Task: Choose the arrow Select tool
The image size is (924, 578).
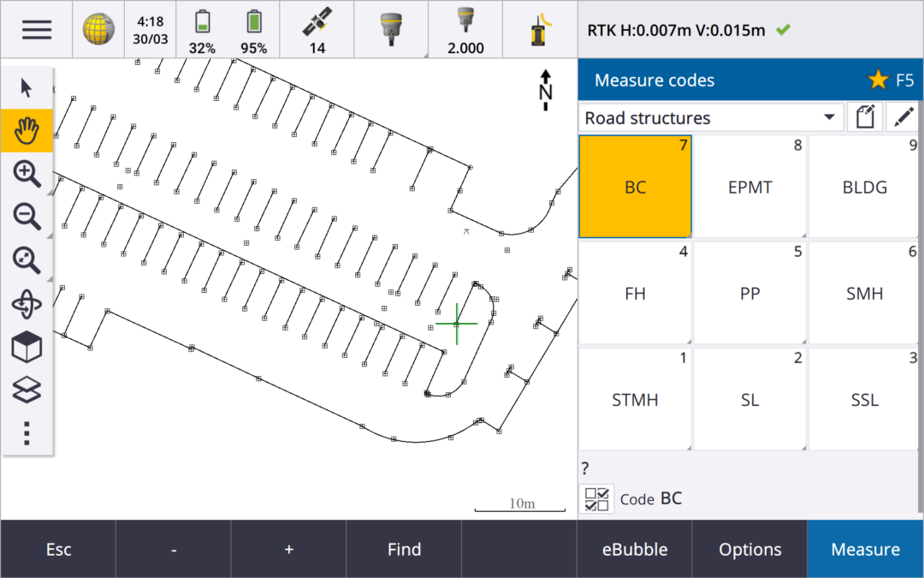Action: click(27, 87)
